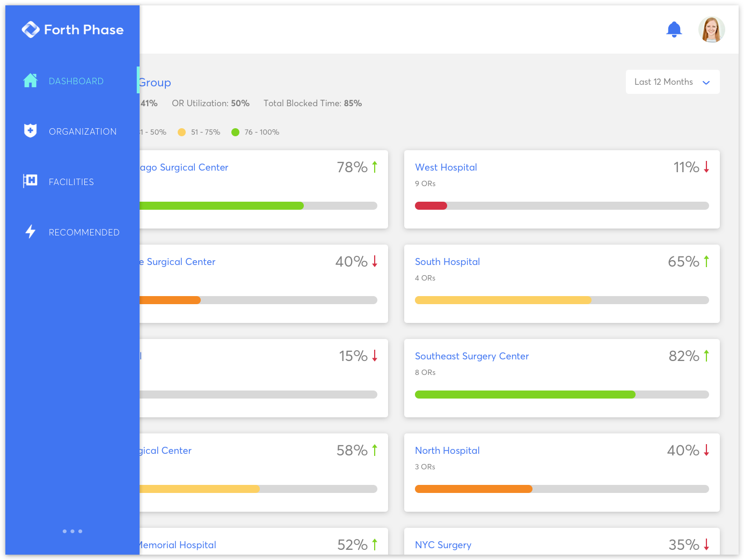The width and height of the screenshot is (744, 560).
Task: Click the South Hospital yellow utilization bar
Action: click(503, 300)
